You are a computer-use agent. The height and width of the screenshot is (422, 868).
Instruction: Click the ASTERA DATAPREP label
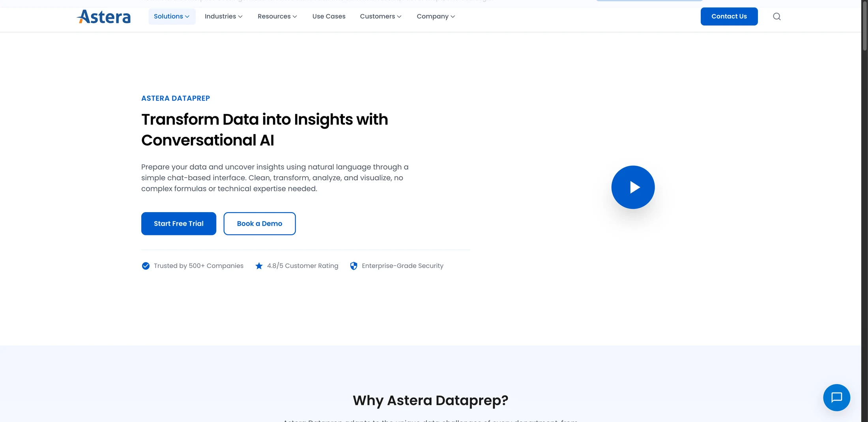click(176, 98)
